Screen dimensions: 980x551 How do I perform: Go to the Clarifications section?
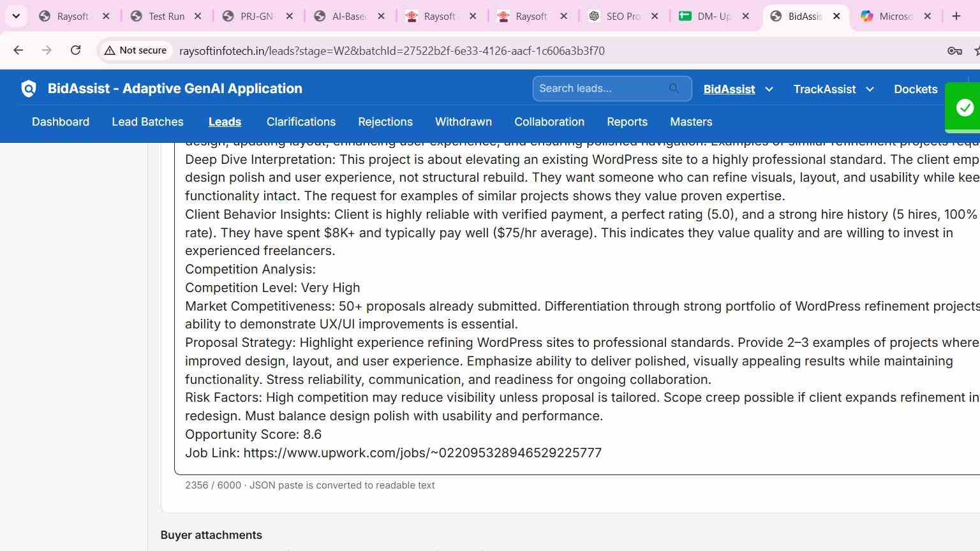click(301, 122)
